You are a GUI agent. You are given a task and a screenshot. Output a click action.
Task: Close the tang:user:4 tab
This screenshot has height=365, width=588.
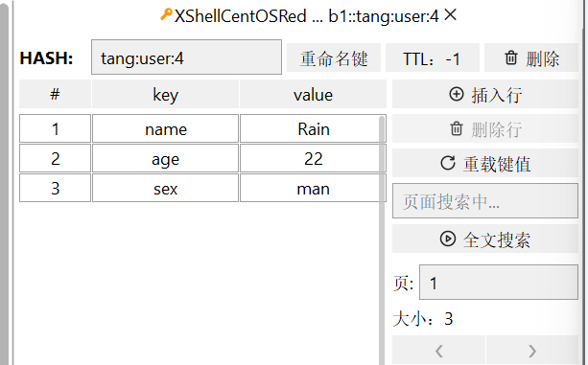coord(450,15)
